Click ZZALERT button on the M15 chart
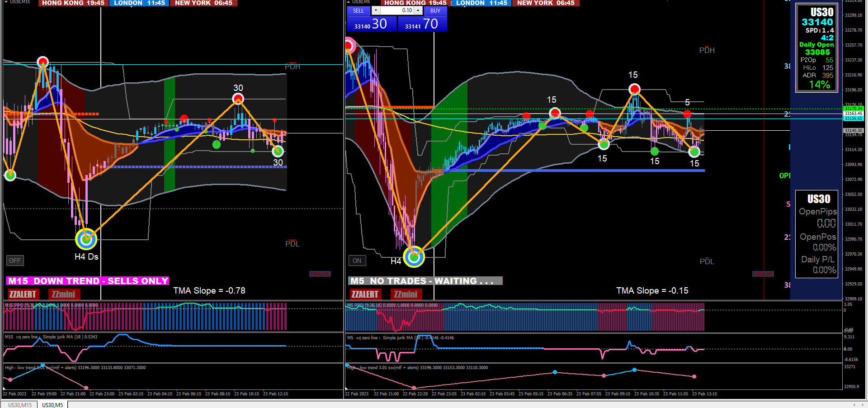This screenshot has height=408, width=868. (x=23, y=294)
